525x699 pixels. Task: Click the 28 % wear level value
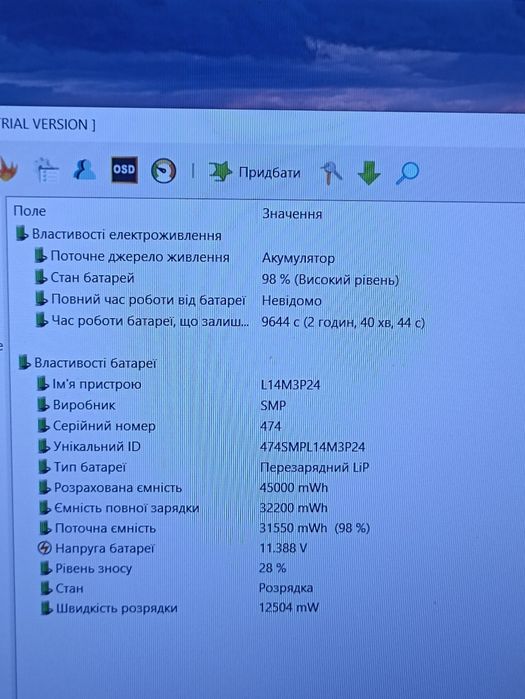(272, 568)
